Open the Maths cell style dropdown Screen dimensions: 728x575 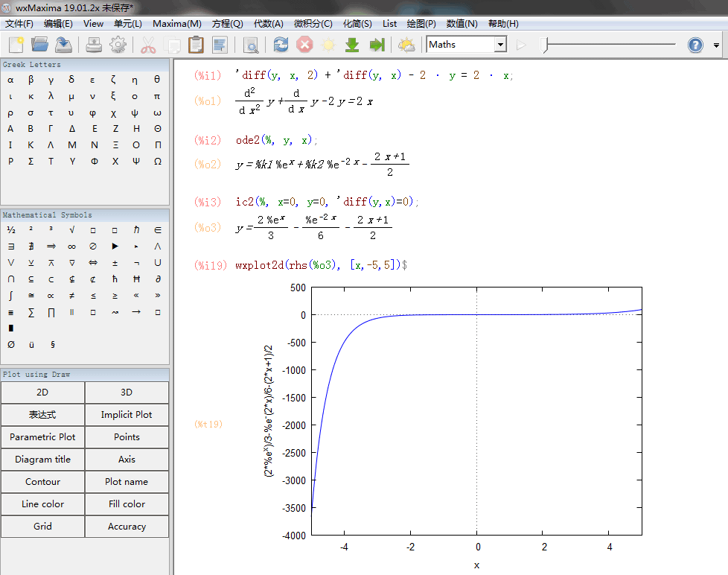tap(500, 45)
